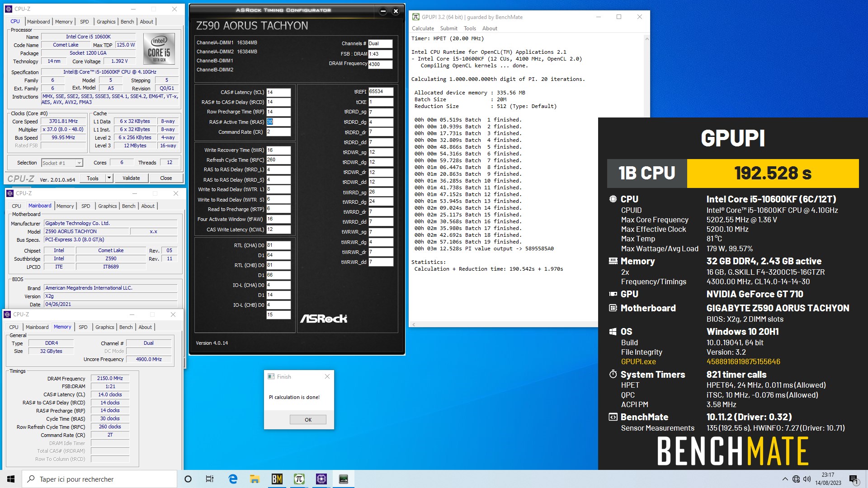Click CAS# Latency (tCL) field
This screenshot has width=868, height=488.
[278, 92]
